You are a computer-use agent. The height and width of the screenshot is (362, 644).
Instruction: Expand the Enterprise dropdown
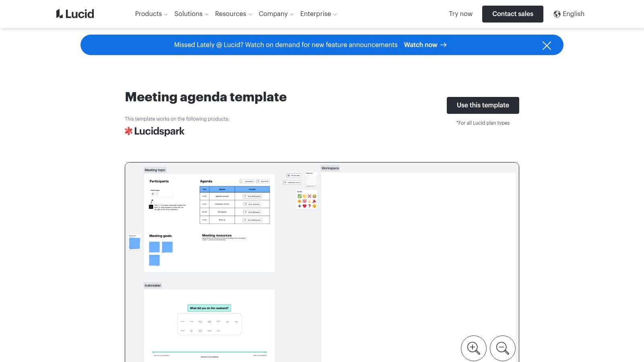(318, 14)
